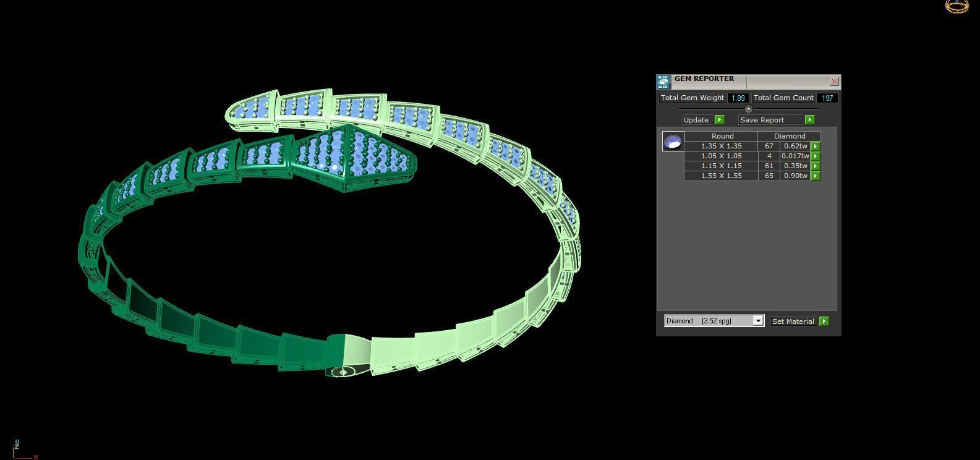Click the 0.35tw weight cell

[x=795, y=166]
